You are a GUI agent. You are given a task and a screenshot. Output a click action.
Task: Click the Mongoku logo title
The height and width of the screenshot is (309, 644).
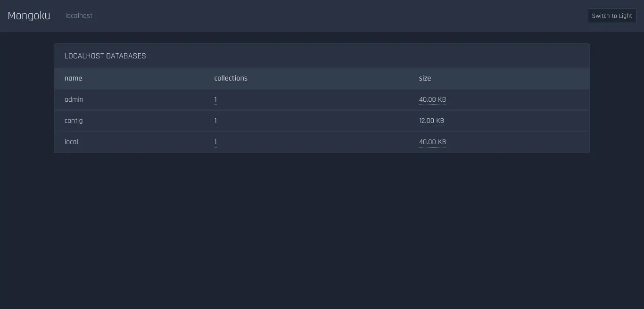[29, 16]
